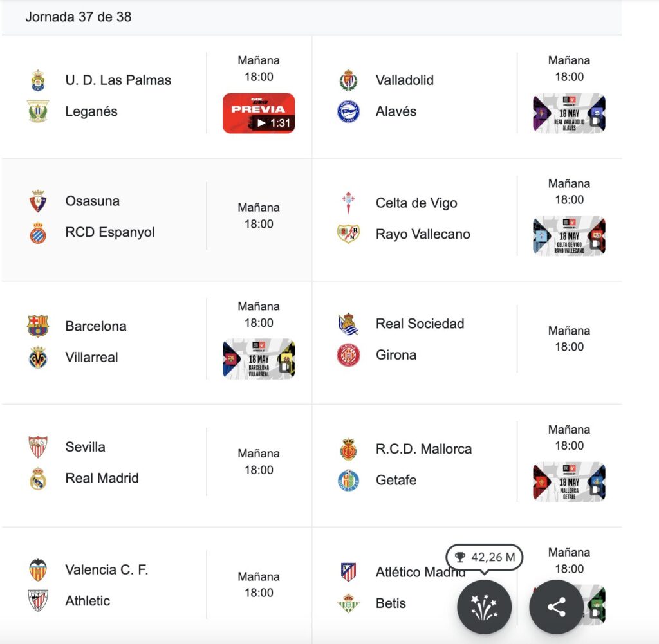Click the Barcelona club crest
659x644 pixels.
[x=38, y=326]
